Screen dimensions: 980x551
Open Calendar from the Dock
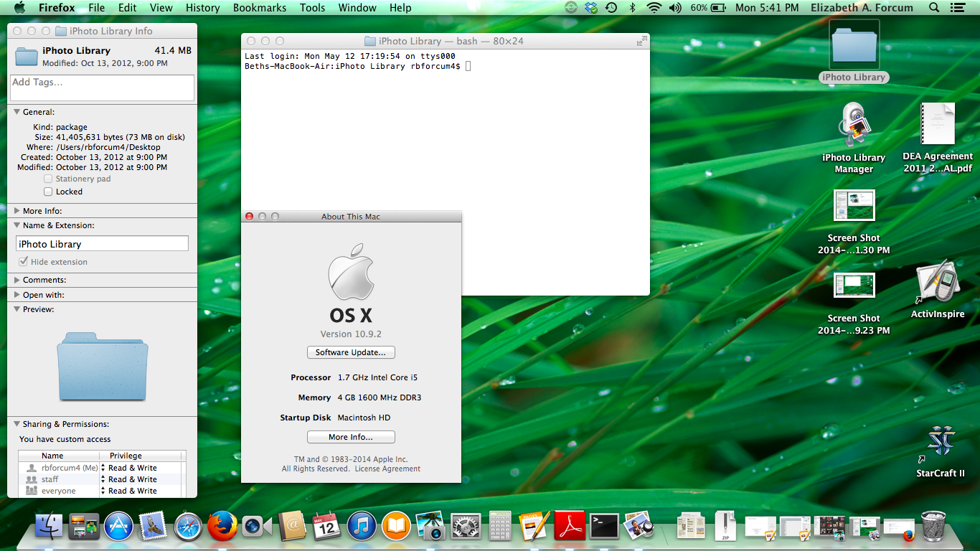tap(327, 527)
